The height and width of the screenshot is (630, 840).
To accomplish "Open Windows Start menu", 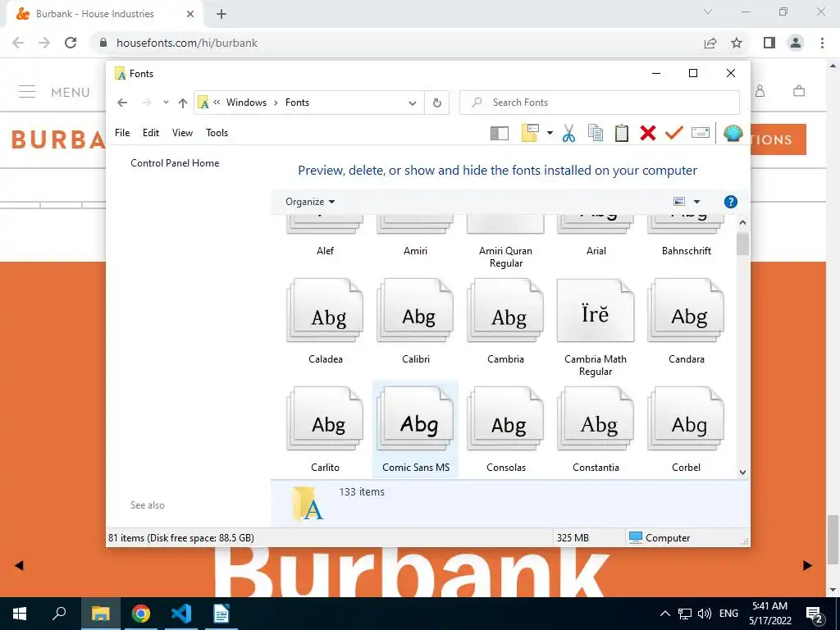I will point(20,614).
